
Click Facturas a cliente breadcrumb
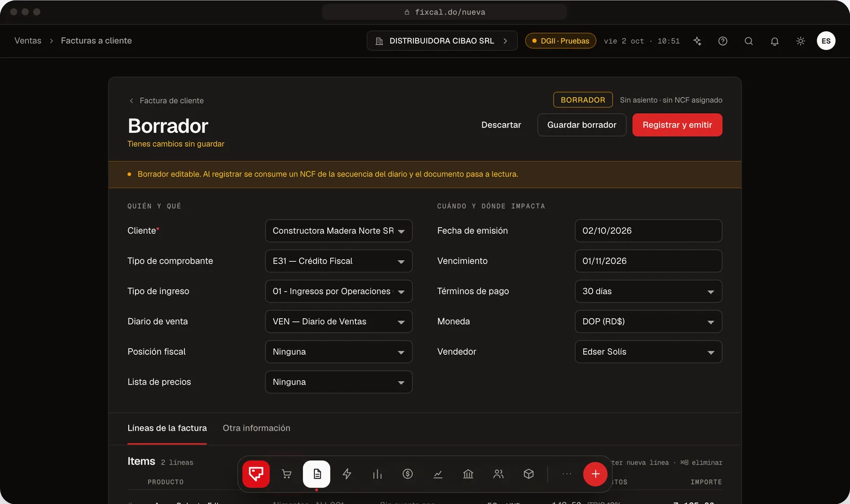point(96,41)
